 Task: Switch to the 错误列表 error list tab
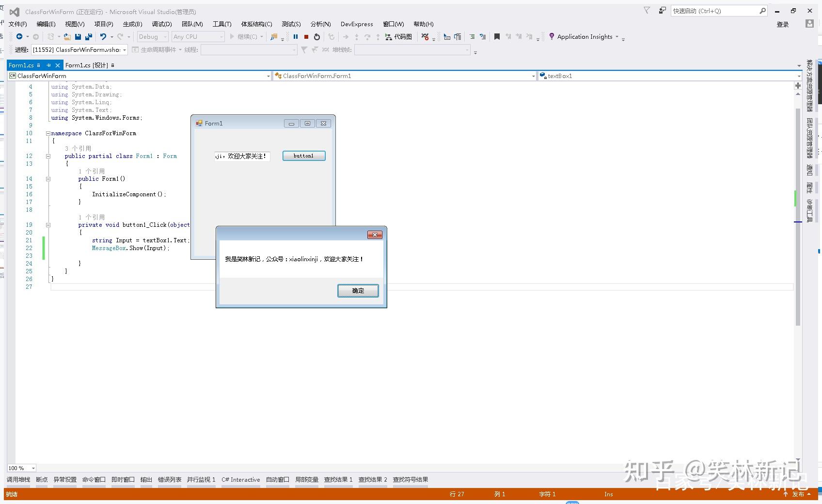click(x=170, y=480)
